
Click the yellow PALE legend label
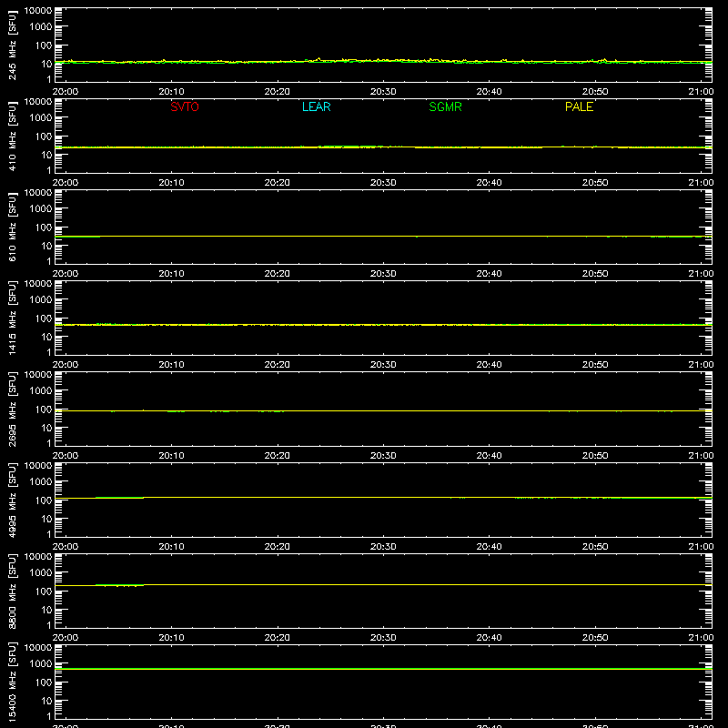[579, 106]
